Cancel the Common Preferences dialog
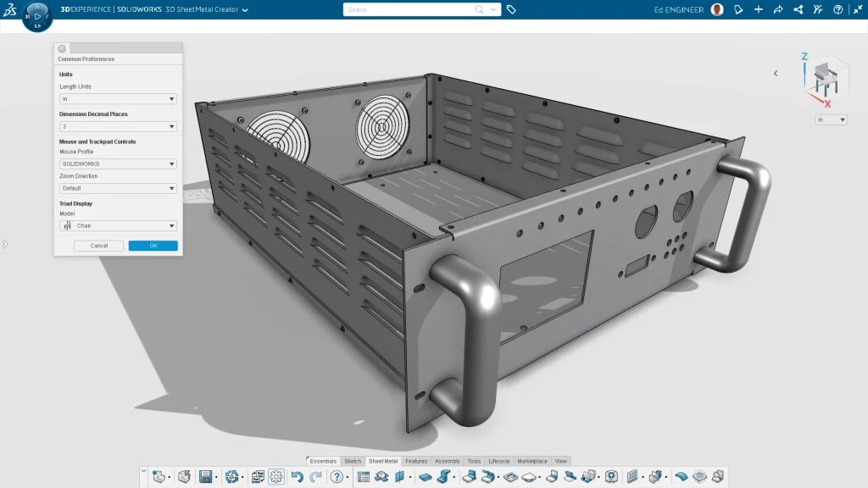This screenshot has width=868, height=488. pyautogui.click(x=99, y=246)
